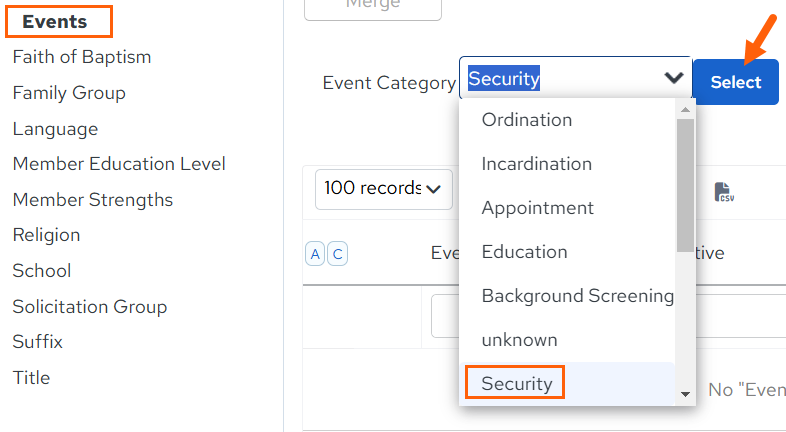This screenshot has width=786, height=432.
Task: Open the 100 records page size dropdown
Action: coord(383,189)
